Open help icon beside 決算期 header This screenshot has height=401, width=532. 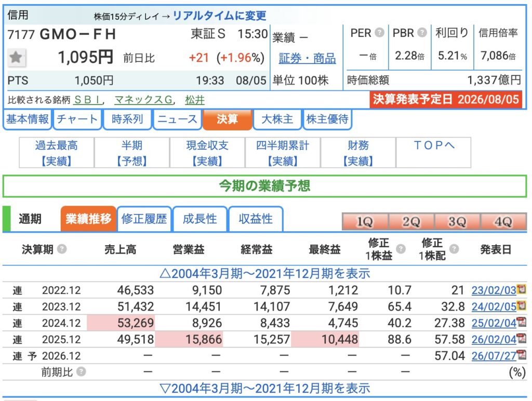pyautogui.click(x=62, y=249)
